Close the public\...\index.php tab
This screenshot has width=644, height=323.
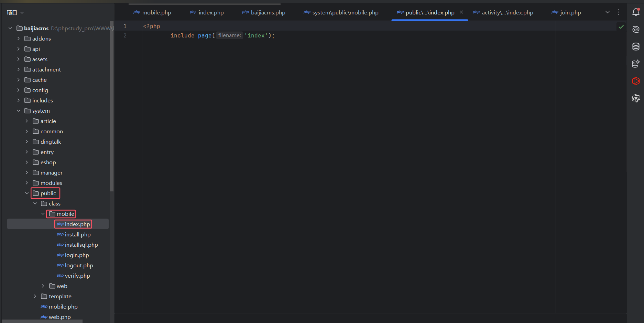(x=461, y=12)
